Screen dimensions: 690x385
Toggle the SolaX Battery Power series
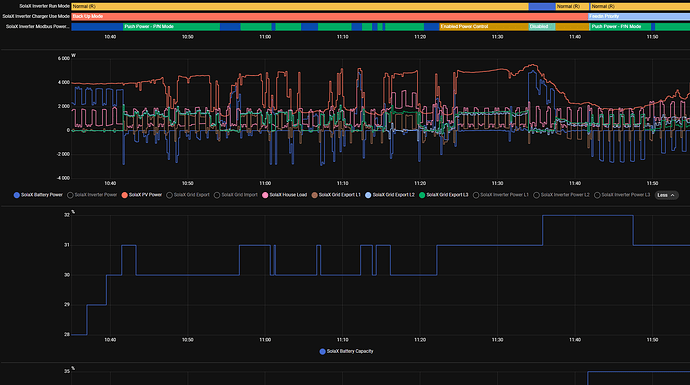pyautogui.click(x=38, y=195)
